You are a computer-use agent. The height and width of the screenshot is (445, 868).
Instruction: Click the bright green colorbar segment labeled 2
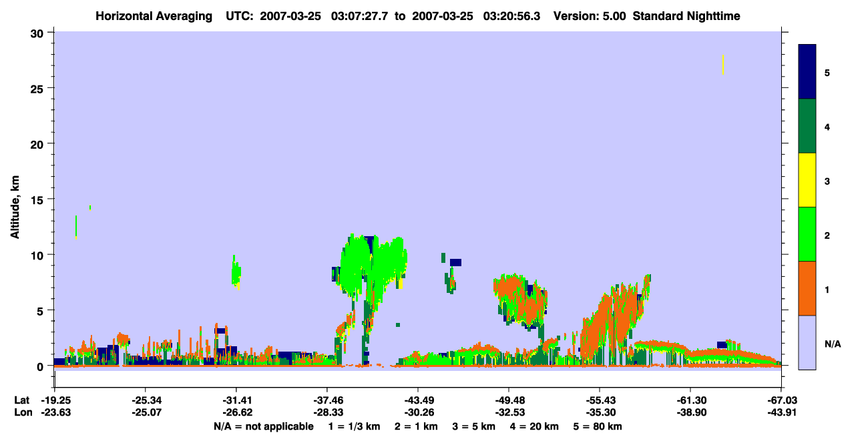tap(807, 234)
